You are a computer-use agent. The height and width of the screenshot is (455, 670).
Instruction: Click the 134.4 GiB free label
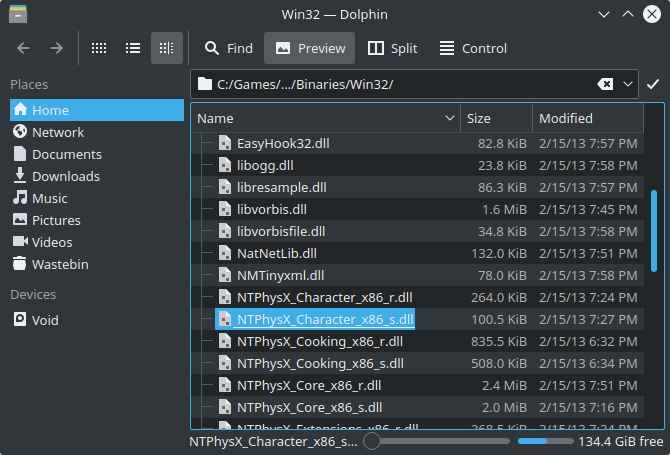(621, 441)
